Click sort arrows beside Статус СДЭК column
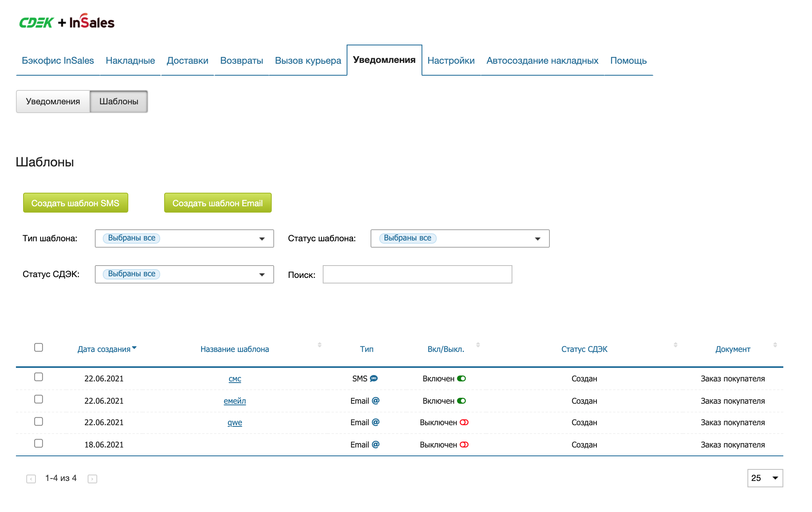The height and width of the screenshot is (512, 812). click(675, 345)
